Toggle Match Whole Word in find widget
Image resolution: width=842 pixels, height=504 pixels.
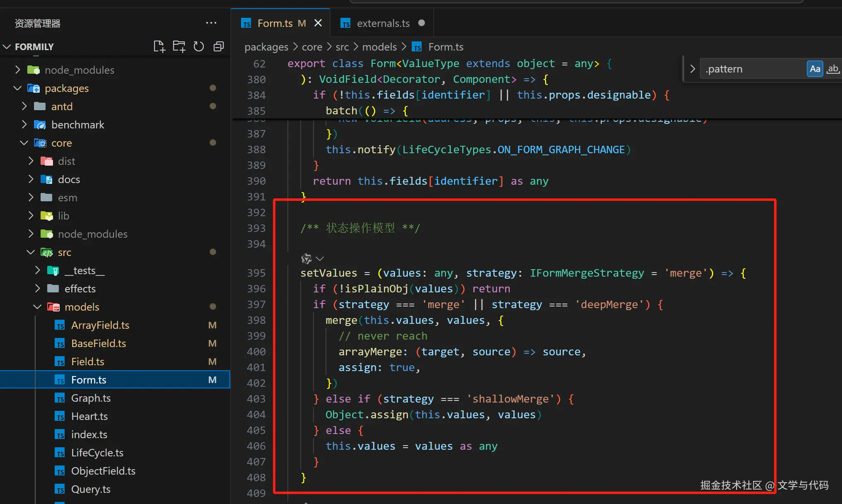(832, 69)
